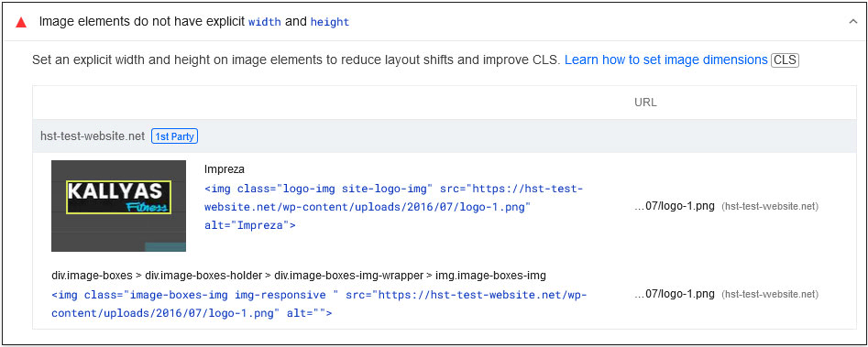Click the CLS metric badge
This screenshot has width=868, height=347.
785,60
